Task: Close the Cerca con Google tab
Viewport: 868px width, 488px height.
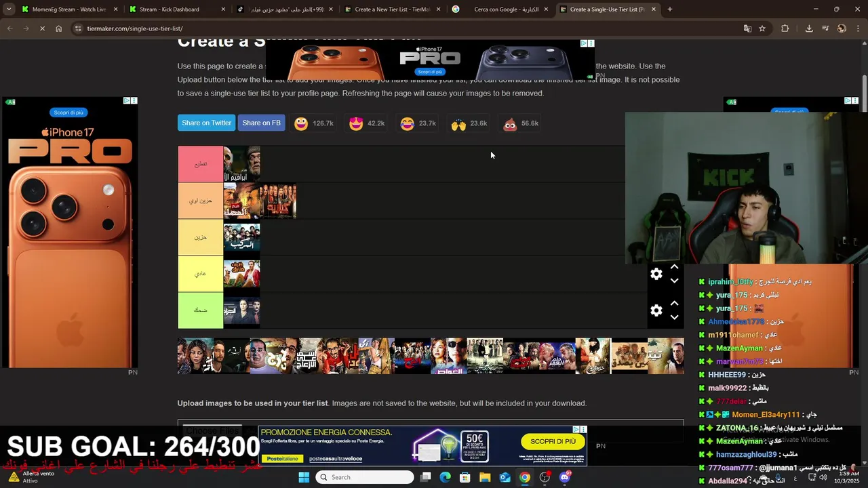Action: 546,9
